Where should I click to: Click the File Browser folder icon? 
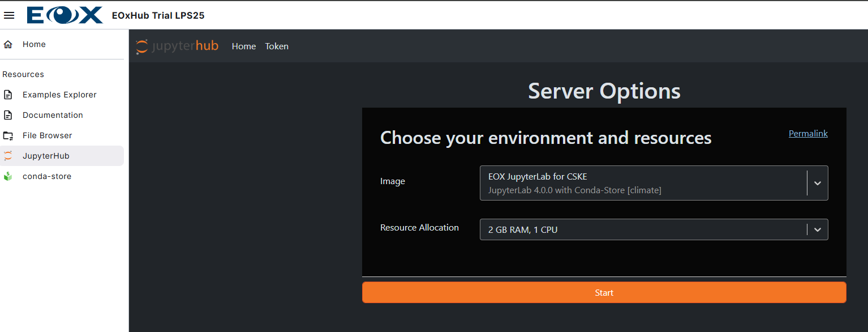tap(8, 135)
